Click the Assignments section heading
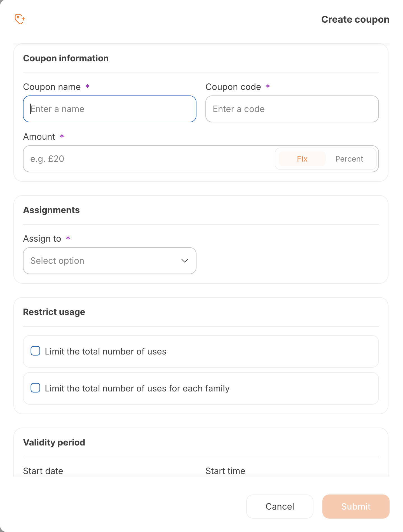Viewport: 403px width, 532px height. 51,210
